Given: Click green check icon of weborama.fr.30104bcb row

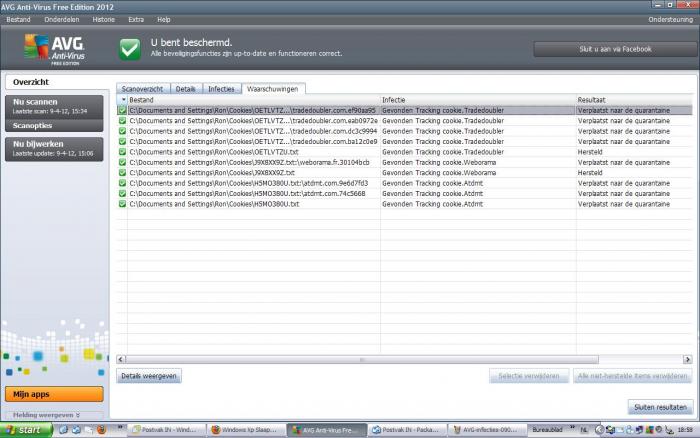Looking at the screenshot, I should (x=122, y=163).
